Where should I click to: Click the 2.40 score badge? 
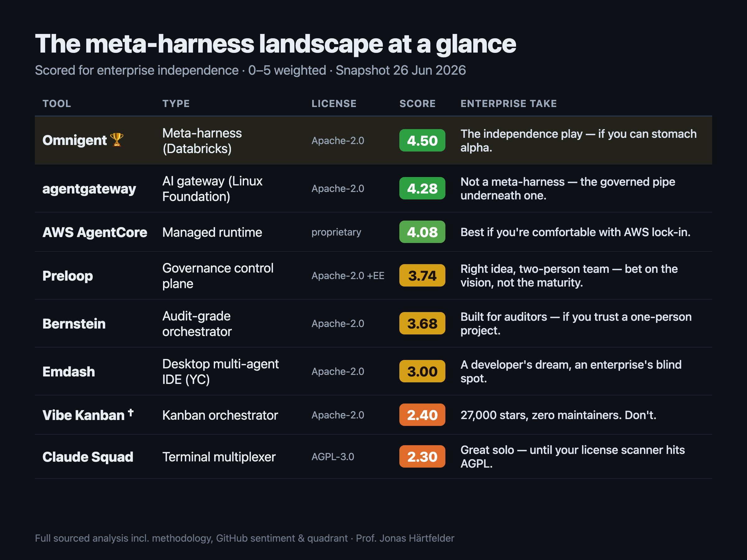(x=422, y=415)
